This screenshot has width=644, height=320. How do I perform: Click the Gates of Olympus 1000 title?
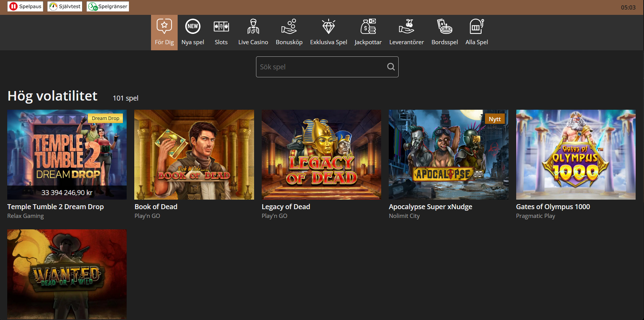point(553,206)
